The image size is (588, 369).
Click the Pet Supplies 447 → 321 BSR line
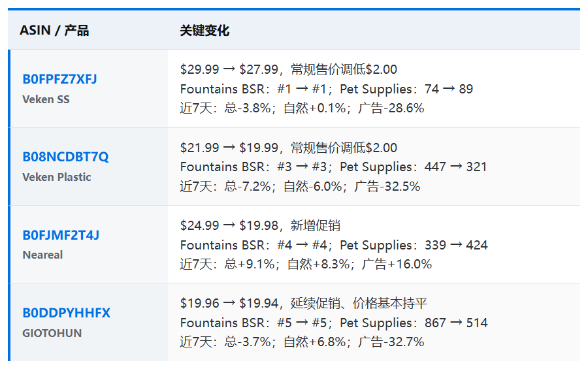tap(333, 167)
